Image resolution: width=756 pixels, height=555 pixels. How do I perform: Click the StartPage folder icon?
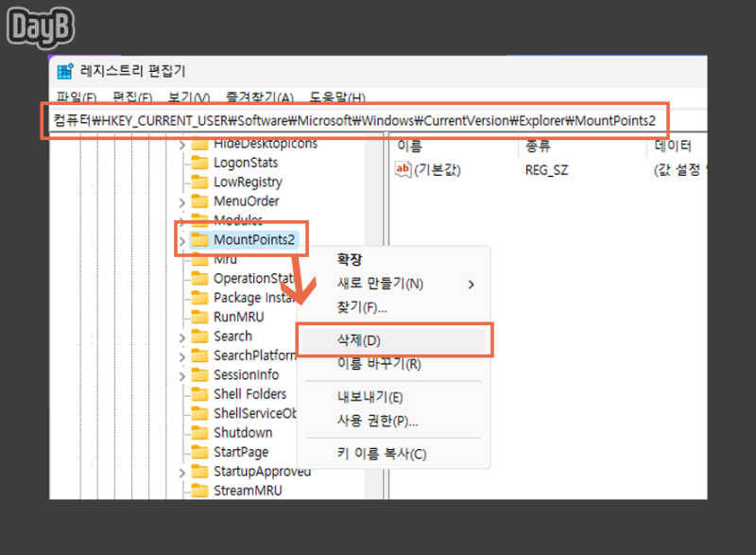click(202, 451)
